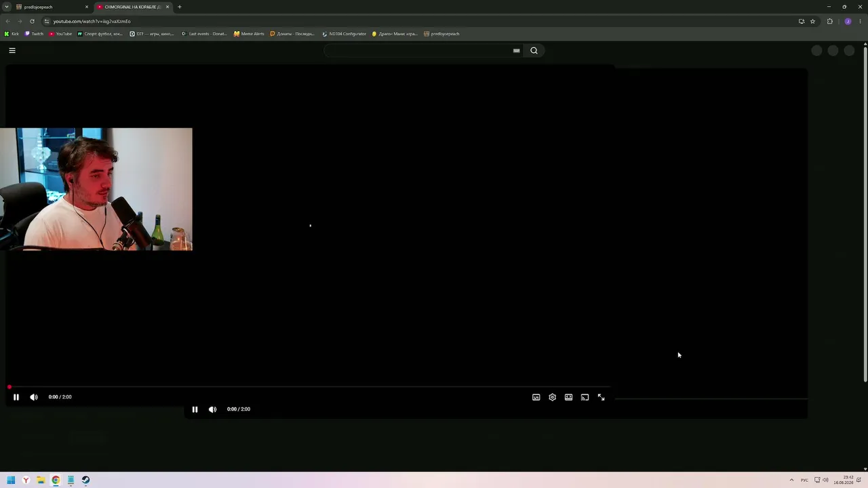
Task: Open the player settings gear
Action: [552, 397]
